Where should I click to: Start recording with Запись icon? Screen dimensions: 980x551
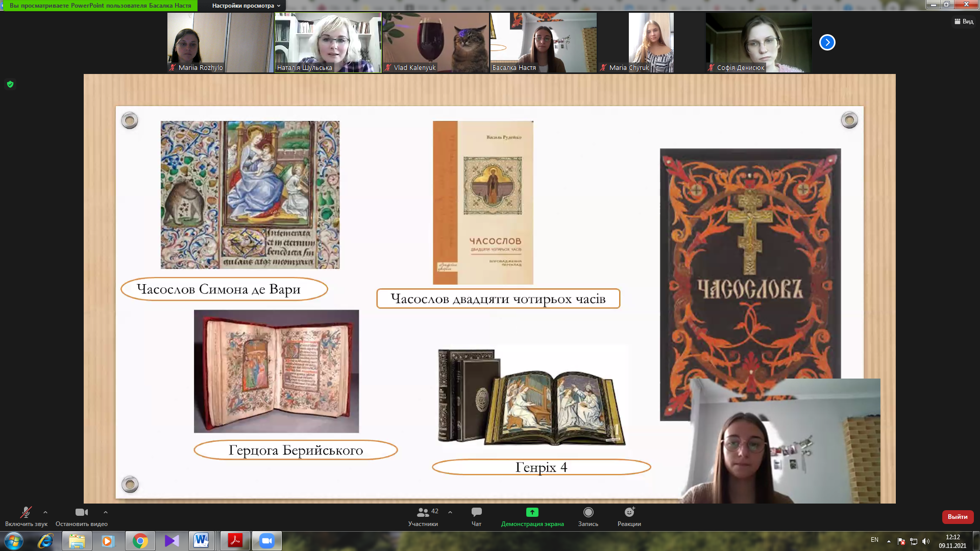[x=588, y=512]
